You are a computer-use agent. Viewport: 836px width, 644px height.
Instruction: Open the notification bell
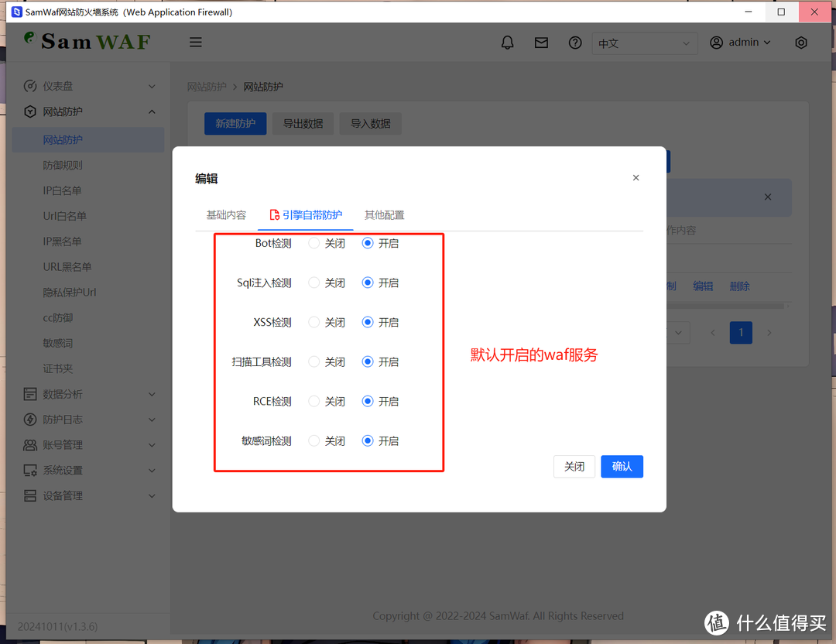tap(508, 42)
